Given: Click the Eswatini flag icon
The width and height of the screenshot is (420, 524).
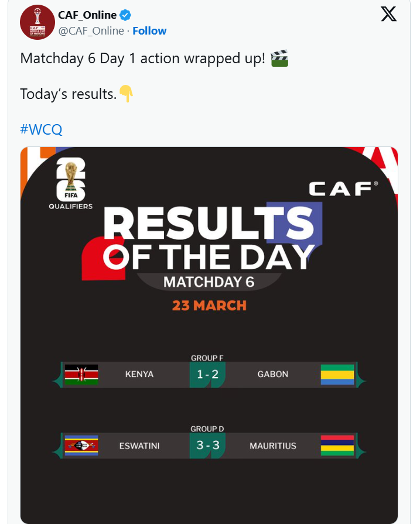Looking at the screenshot, I should (x=81, y=446).
